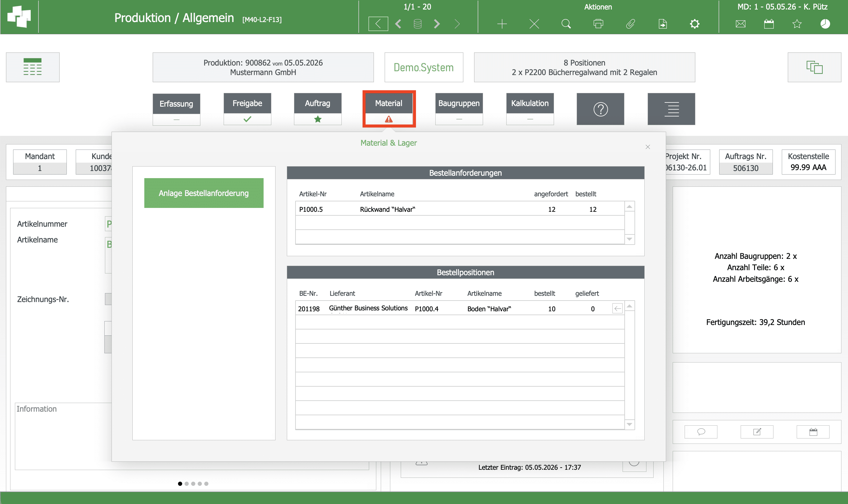This screenshot has height=504, width=848.
Task: Click the plus icon to add record
Action: coord(502,24)
